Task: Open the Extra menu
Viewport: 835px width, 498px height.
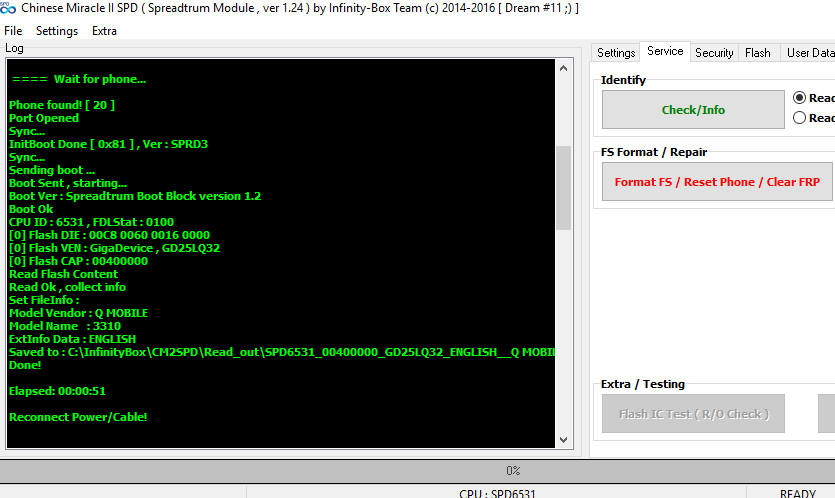Action: pyautogui.click(x=104, y=31)
